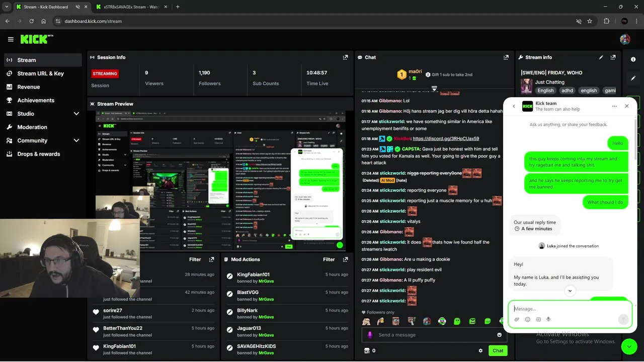Image resolution: width=644 pixels, height=362 pixels.
Task: Open Filter in Mod Actions panel
Action: pos(329,259)
